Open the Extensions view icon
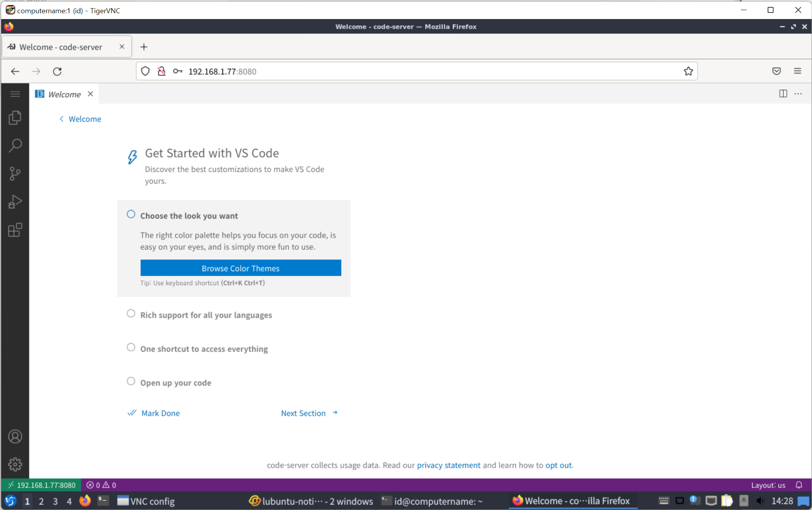Screen dimensions: 812x510 pos(15,230)
